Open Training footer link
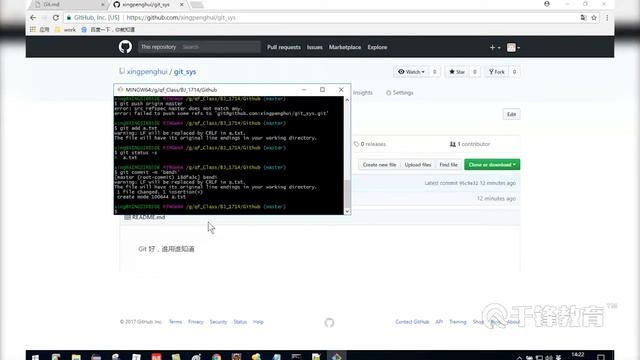This screenshot has width=640, height=360. (458, 322)
